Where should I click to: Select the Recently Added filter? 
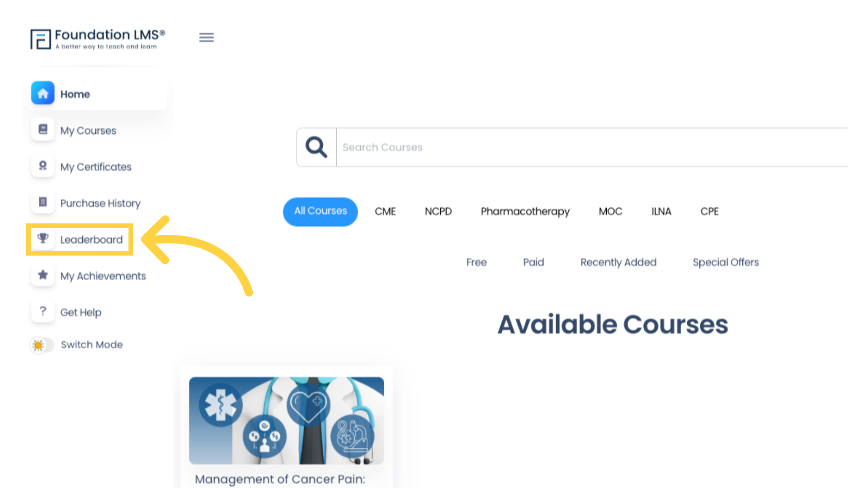618,262
